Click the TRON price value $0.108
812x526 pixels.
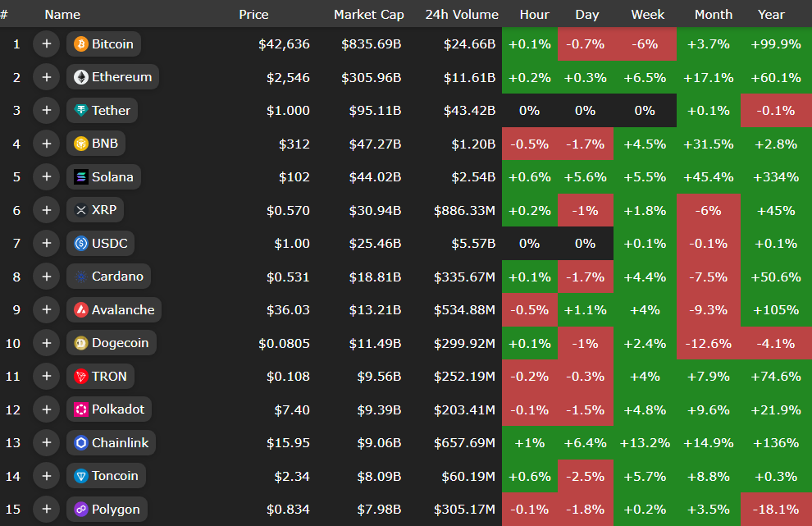(288, 377)
